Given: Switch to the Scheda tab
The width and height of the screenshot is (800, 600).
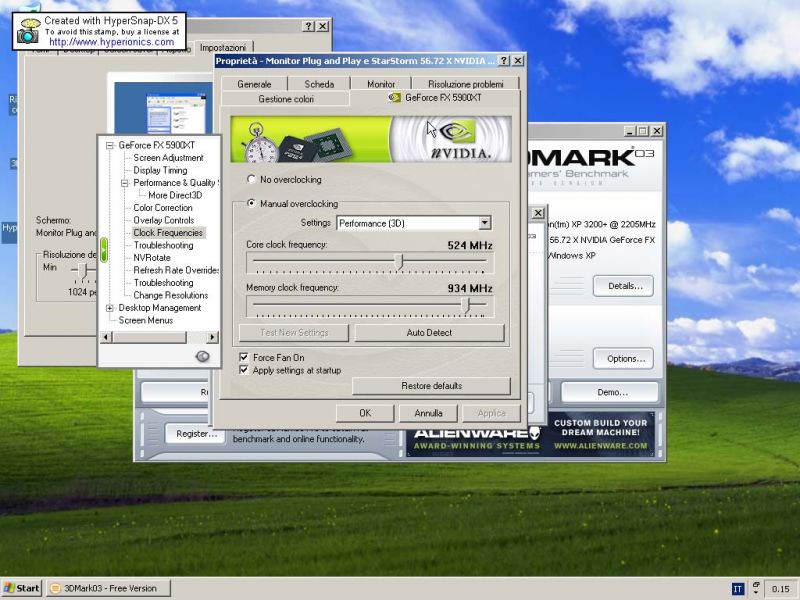Looking at the screenshot, I should tap(319, 84).
